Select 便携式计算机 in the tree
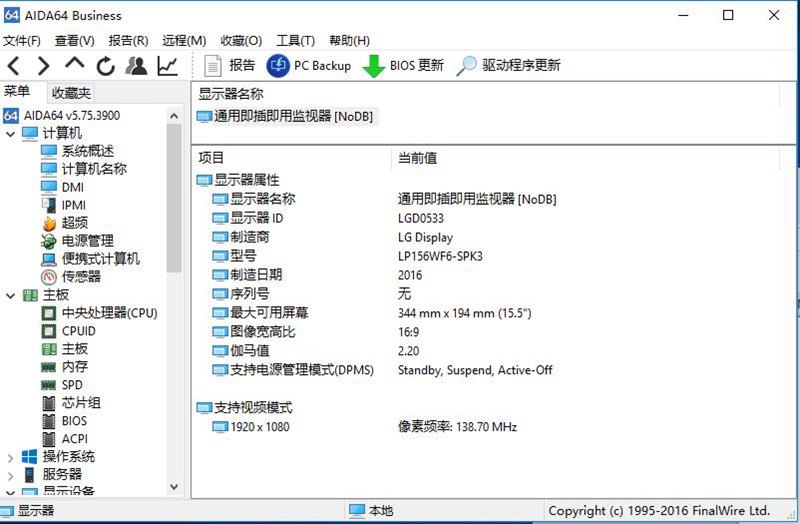 click(90, 259)
